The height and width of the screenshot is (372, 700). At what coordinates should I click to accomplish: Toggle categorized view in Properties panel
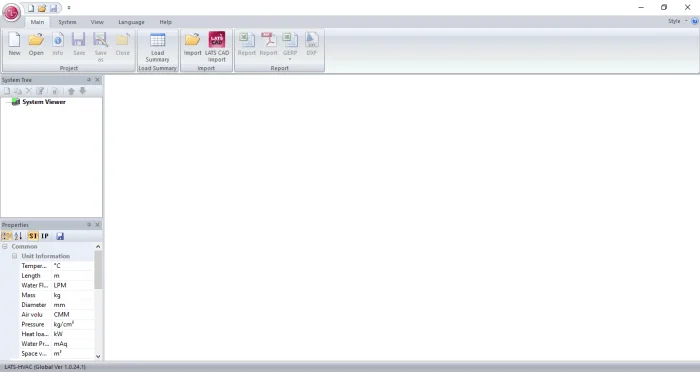pyautogui.click(x=7, y=236)
